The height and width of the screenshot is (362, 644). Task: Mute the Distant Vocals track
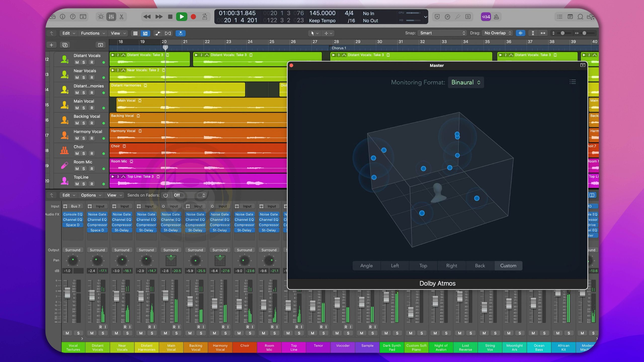(x=77, y=62)
